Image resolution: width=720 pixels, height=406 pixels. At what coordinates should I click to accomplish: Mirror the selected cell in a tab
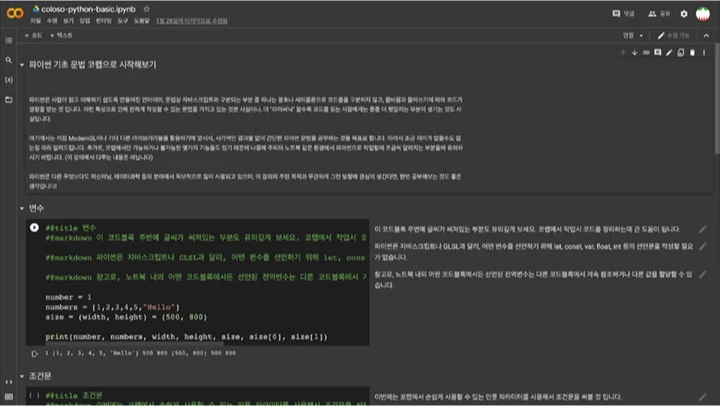pos(681,53)
